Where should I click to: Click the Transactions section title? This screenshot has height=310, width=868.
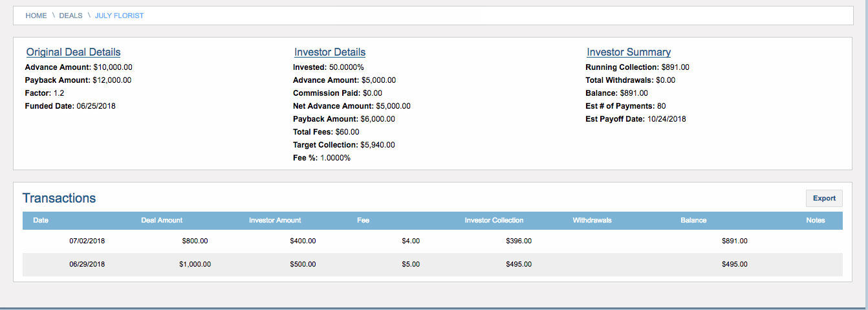(59, 198)
